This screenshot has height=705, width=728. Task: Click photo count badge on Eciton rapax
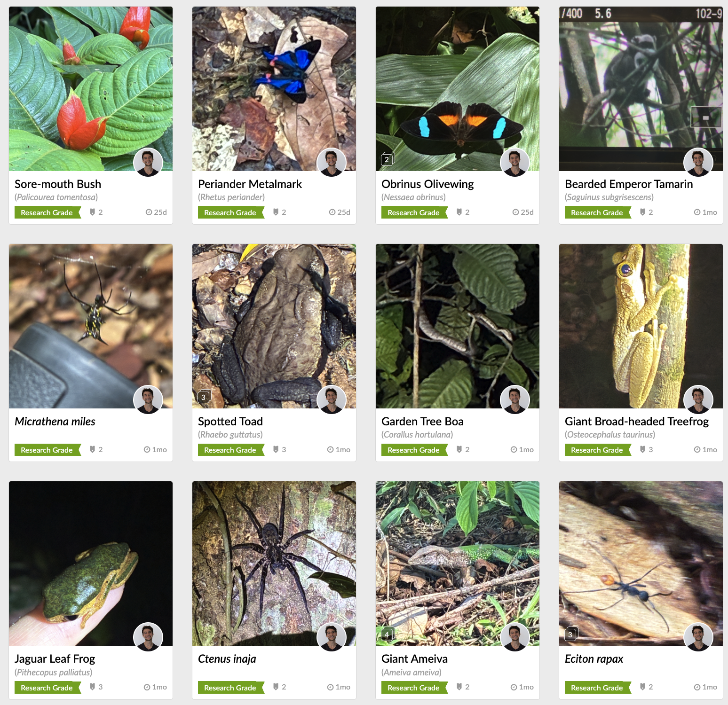tap(570, 634)
